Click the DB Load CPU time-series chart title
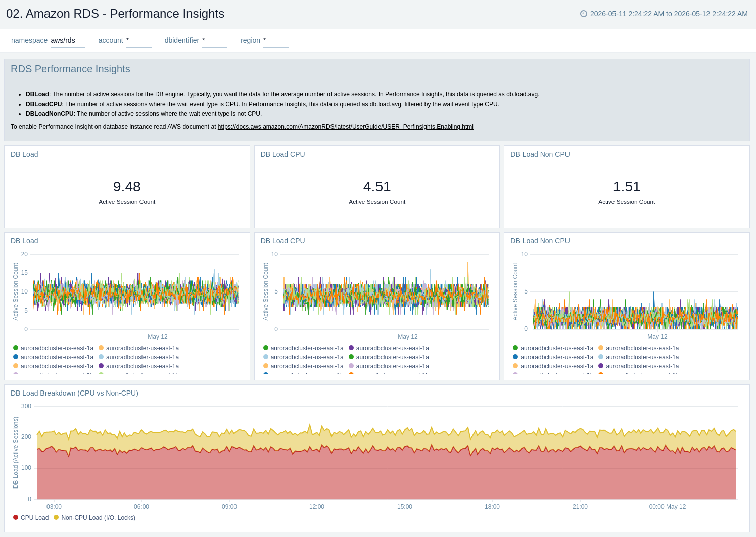 coord(283,241)
